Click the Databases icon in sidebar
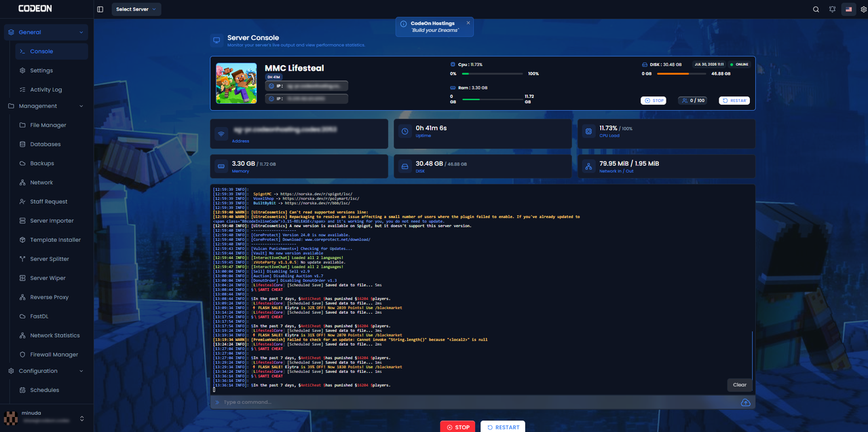This screenshot has height=432, width=868. tap(22, 144)
